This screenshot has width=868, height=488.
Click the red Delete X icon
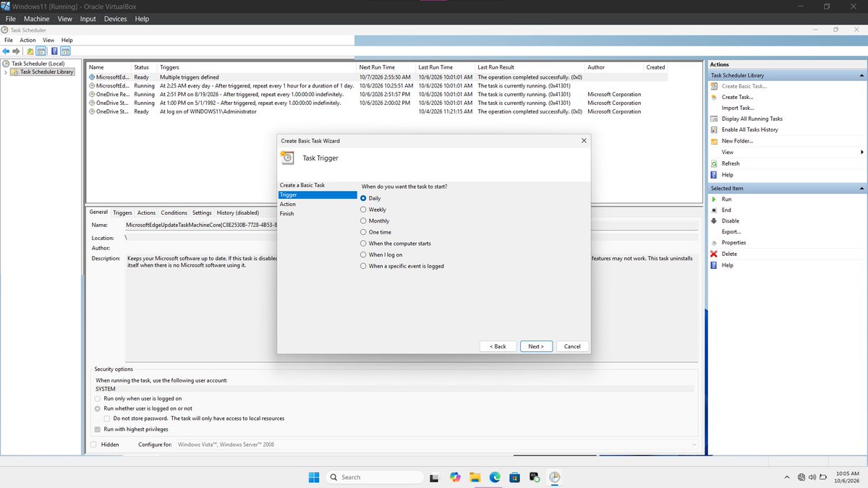pyautogui.click(x=714, y=254)
